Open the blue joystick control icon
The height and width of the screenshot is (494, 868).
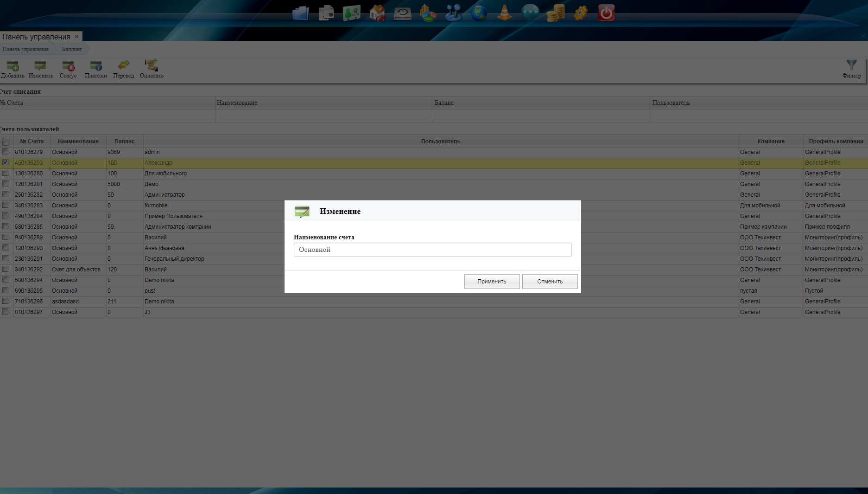point(454,13)
